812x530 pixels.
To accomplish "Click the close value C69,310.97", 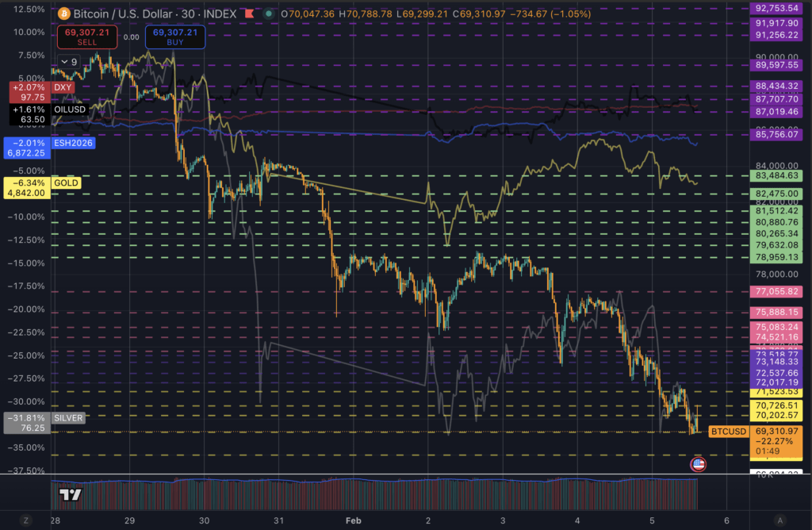I will (479, 14).
